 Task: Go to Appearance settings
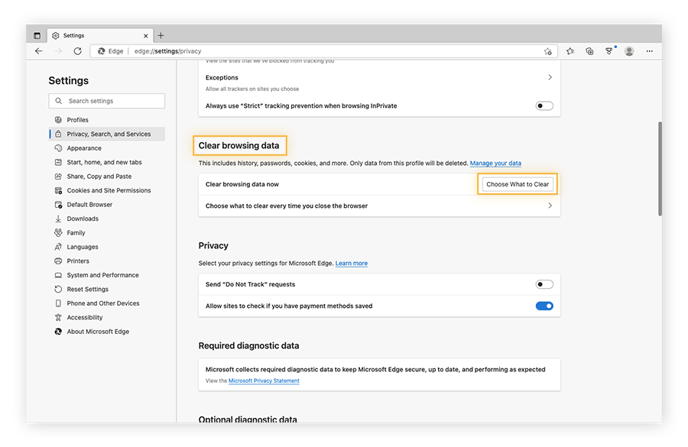84,148
